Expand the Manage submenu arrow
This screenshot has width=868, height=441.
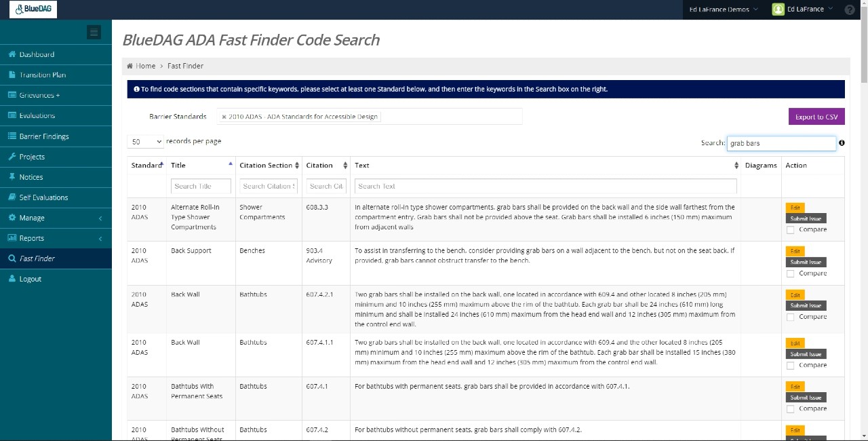[x=100, y=218]
